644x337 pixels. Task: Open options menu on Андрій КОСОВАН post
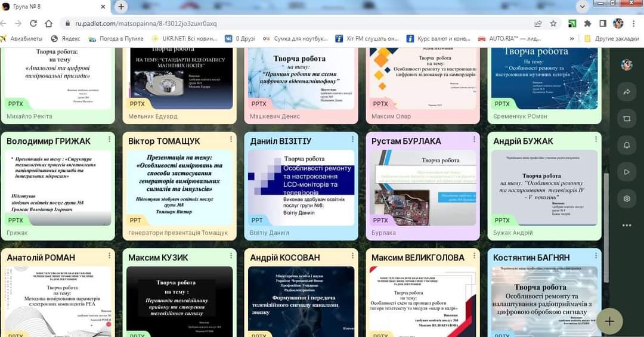point(352,256)
